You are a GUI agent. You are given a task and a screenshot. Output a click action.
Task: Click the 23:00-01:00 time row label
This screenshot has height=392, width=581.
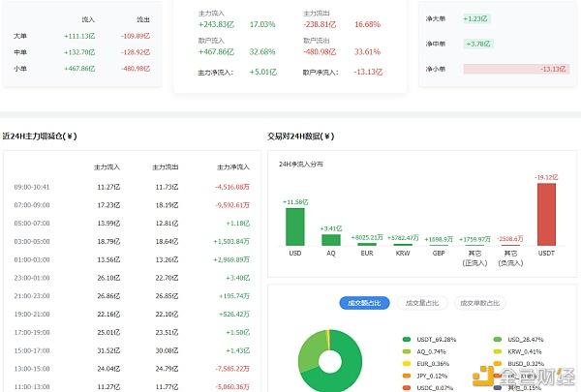tap(32, 278)
